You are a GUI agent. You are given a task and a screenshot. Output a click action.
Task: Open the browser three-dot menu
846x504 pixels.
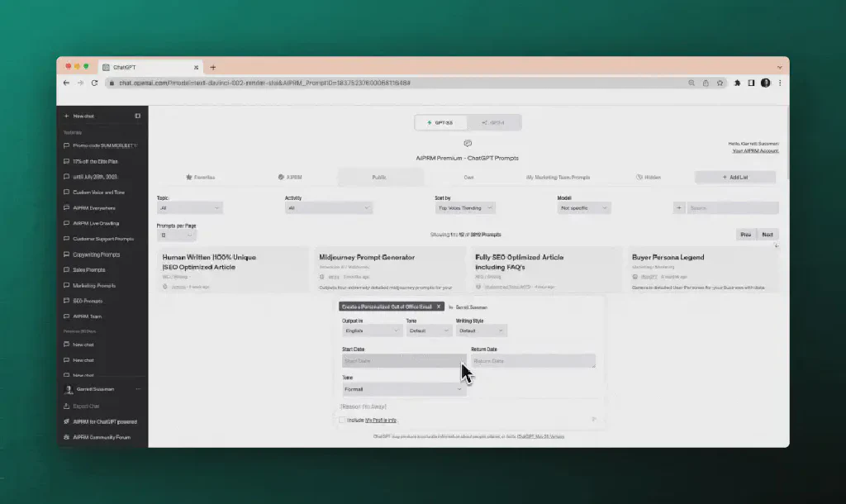coord(780,83)
